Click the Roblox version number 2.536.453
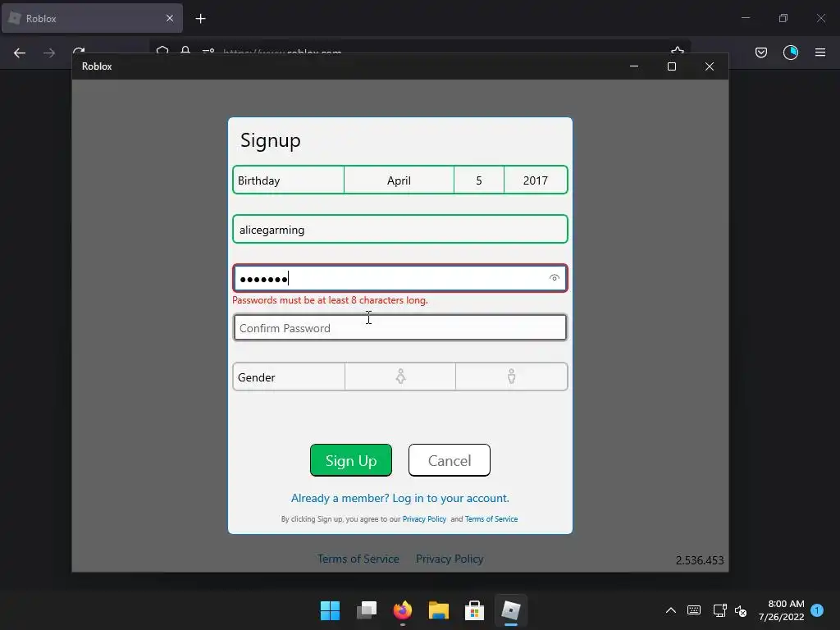Image resolution: width=840 pixels, height=630 pixels. click(700, 560)
